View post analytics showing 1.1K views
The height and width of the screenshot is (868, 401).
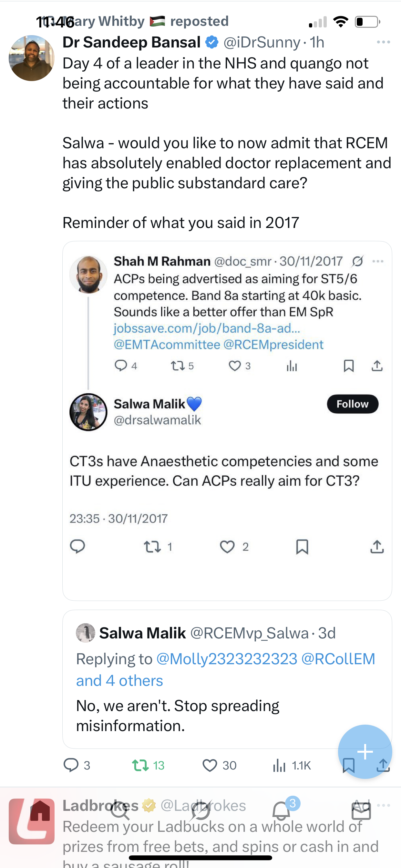[x=280, y=765]
